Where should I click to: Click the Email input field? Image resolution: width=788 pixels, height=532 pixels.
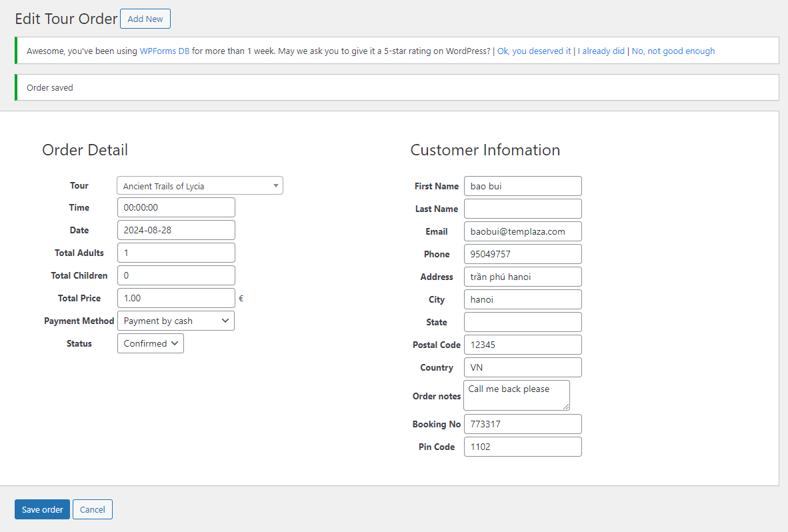coord(522,231)
